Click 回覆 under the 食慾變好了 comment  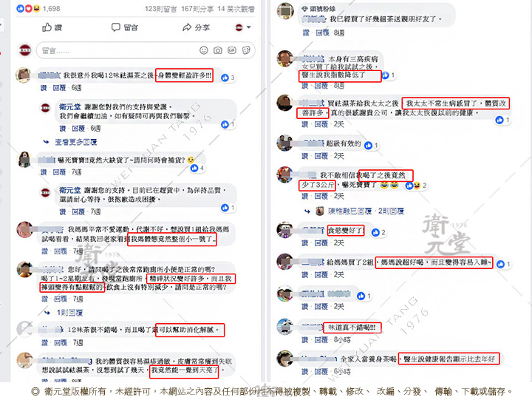coord(321,242)
